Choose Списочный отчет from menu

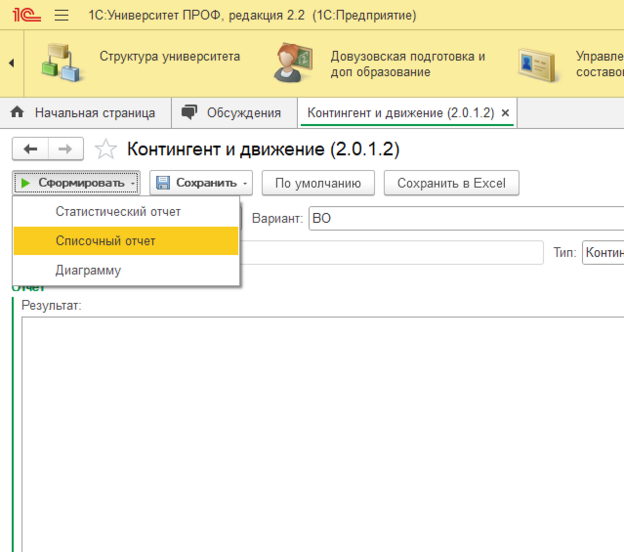(x=105, y=241)
